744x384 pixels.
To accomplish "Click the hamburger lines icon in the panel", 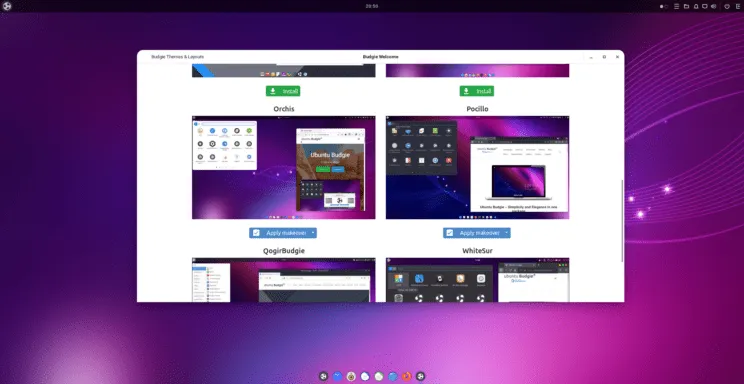I will [677, 6].
